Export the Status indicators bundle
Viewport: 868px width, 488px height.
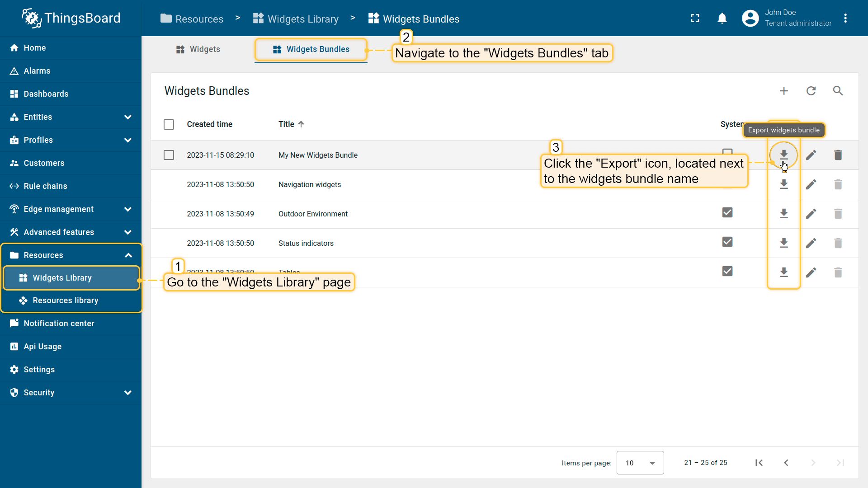coord(783,243)
